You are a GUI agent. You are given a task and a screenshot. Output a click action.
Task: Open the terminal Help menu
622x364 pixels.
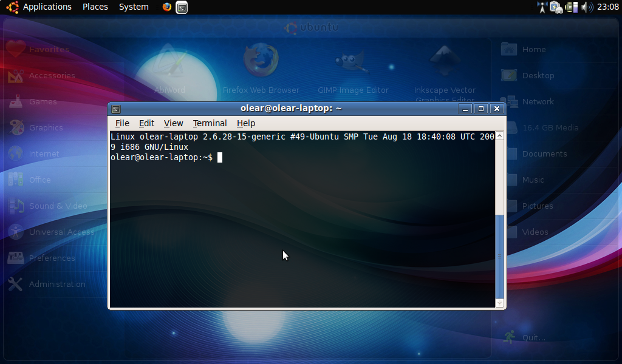246,123
